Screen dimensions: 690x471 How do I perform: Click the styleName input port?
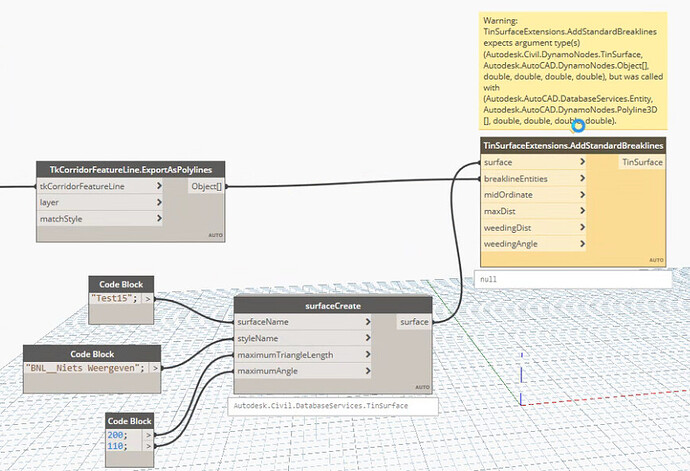pos(303,339)
